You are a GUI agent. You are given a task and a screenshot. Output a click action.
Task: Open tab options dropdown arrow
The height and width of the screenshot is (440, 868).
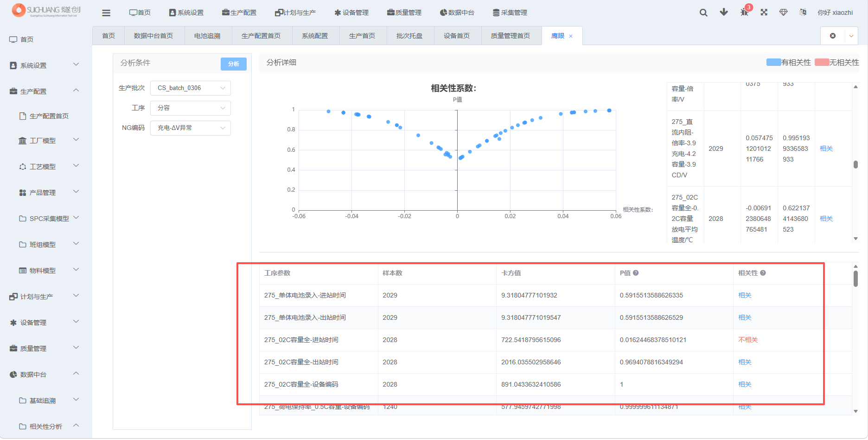[x=851, y=36]
